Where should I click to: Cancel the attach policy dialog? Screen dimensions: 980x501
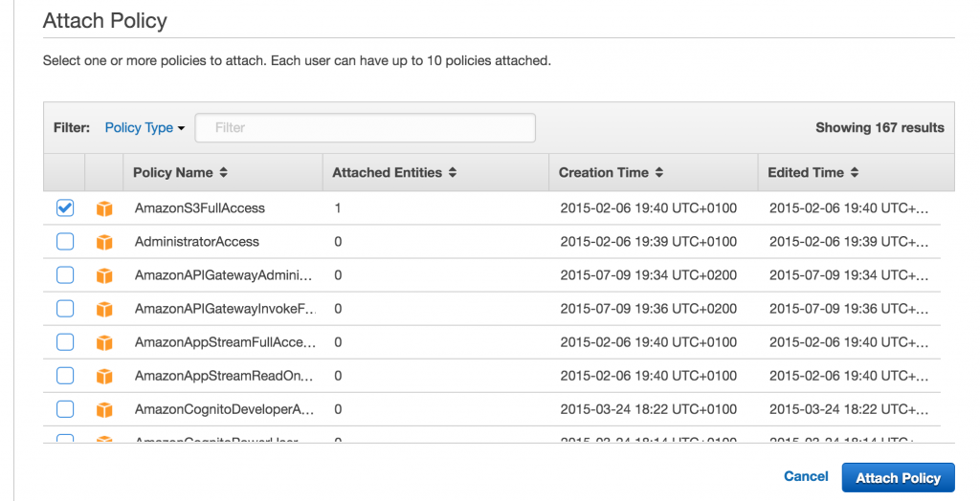[806, 477]
